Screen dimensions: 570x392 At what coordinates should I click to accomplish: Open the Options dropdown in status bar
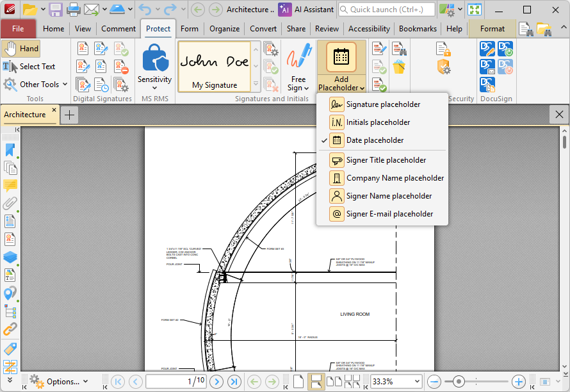click(x=59, y=382)
